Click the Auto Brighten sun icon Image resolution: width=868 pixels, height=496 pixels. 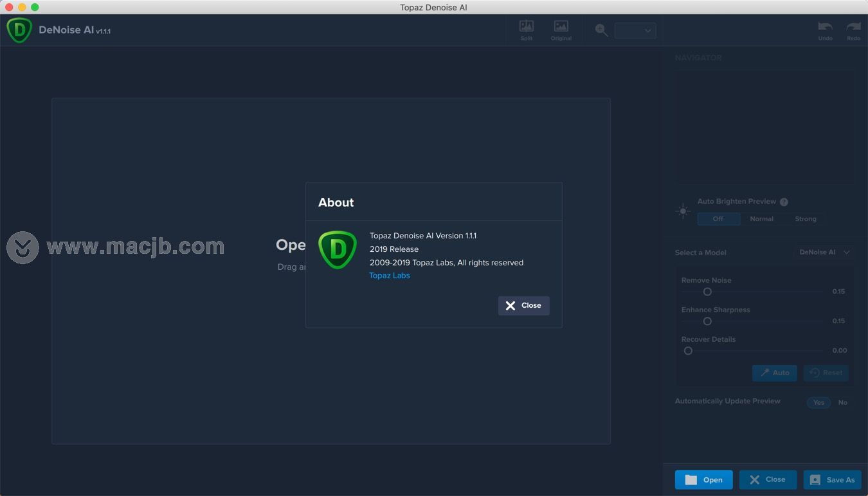click(x=683, y=211)
